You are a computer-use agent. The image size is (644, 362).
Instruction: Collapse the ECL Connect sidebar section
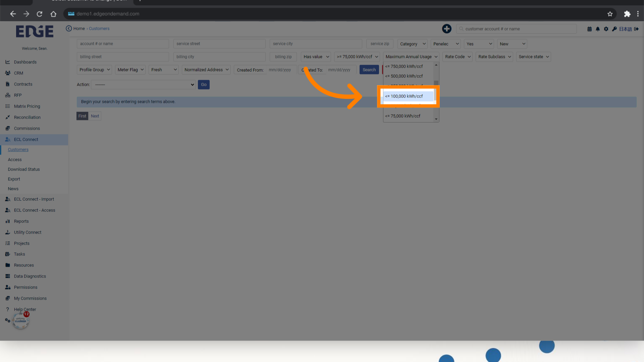click(34, 139)
